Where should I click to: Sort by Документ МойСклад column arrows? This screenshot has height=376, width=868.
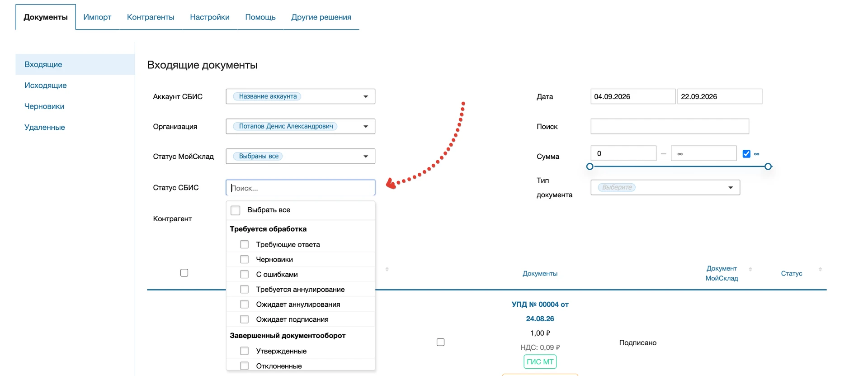(x=750, y=269)
